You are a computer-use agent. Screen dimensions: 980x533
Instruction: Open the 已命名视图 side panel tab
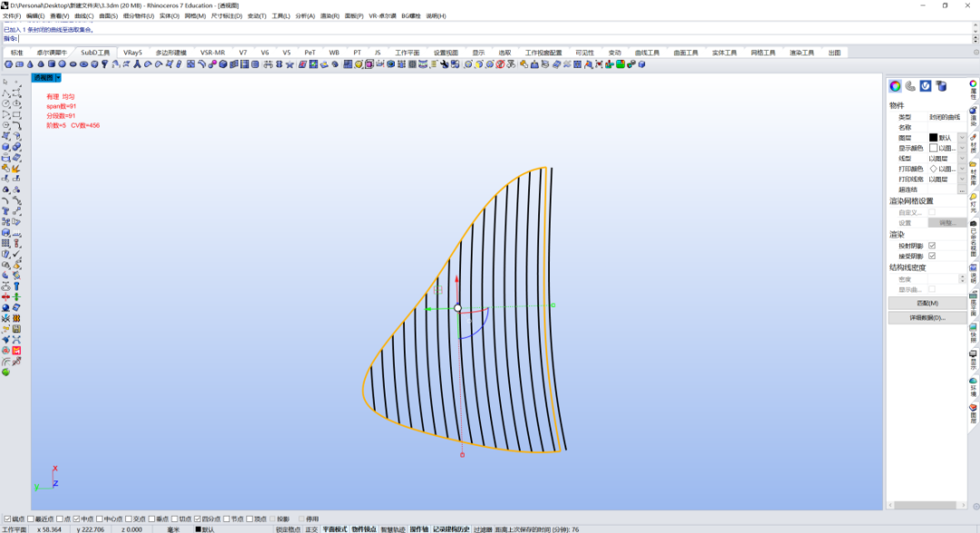(x=973, y=239)
